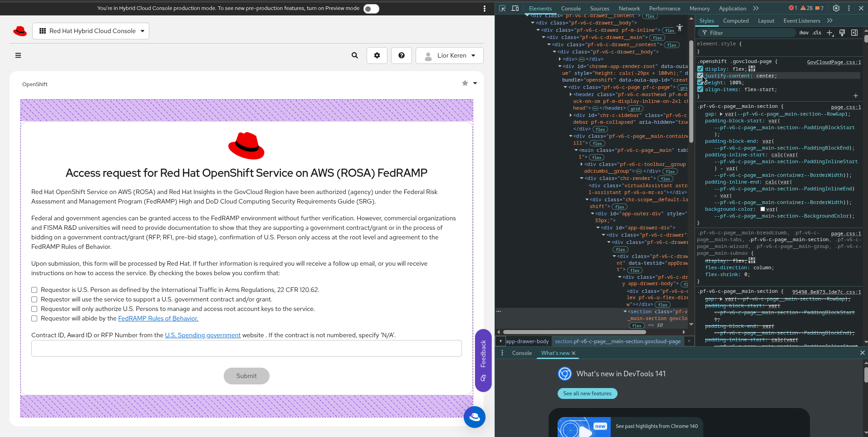Check the abide by FedRAMP Rules checkbox
The image size is (868, 437).
click(x=34, y=318)
